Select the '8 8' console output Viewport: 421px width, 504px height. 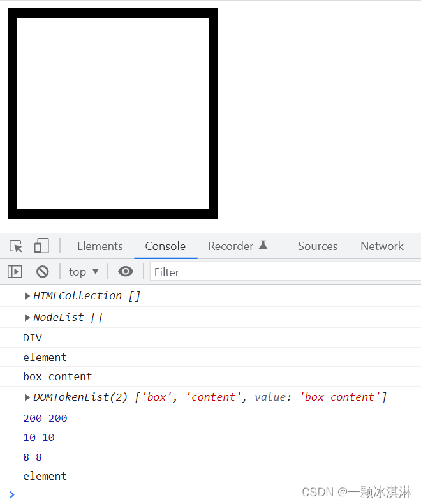[x=33, y=457]
